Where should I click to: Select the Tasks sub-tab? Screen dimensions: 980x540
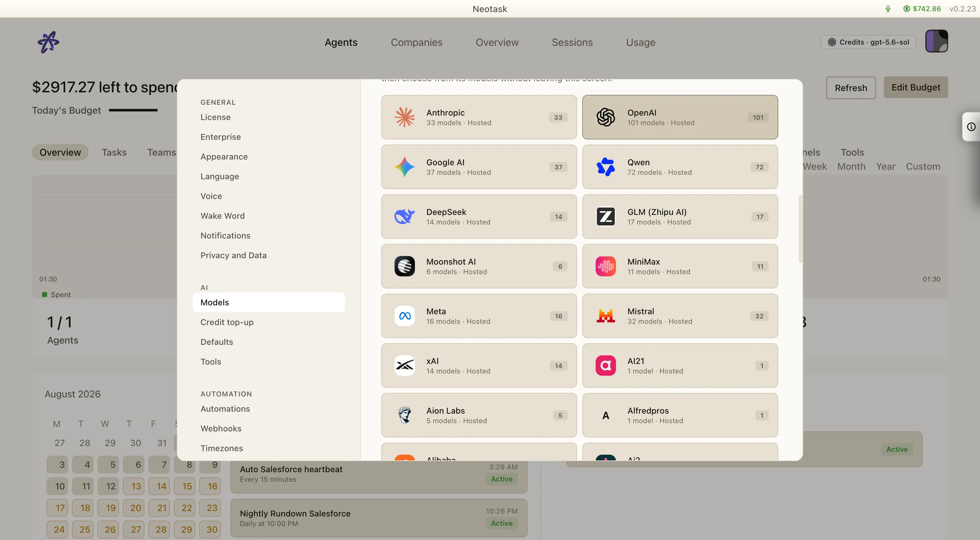tap(114, 152)
